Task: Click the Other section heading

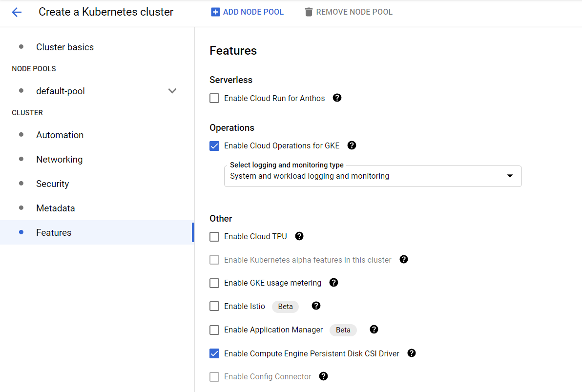Action: click(x=221, y=218)
